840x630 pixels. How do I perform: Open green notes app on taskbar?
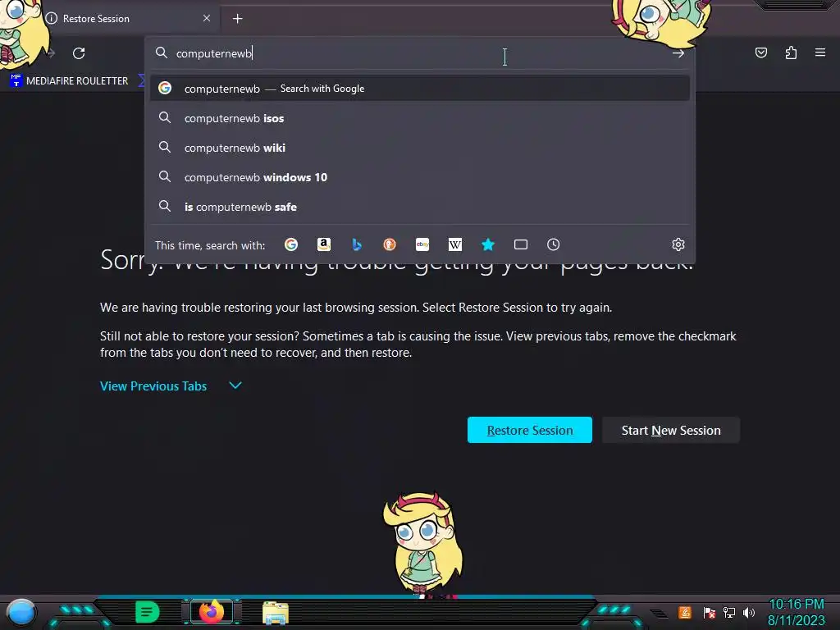click(147, 612)
